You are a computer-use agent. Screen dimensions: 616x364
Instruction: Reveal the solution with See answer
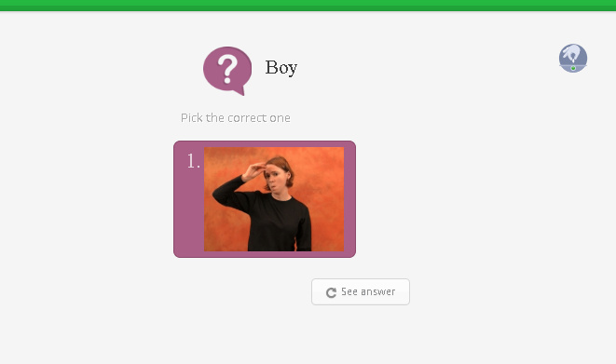click(361, 291)
